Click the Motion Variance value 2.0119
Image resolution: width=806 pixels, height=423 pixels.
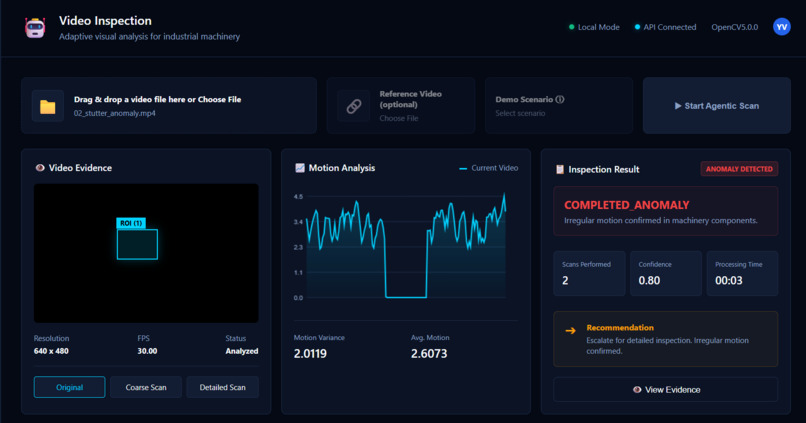click(x=310, y=354)
